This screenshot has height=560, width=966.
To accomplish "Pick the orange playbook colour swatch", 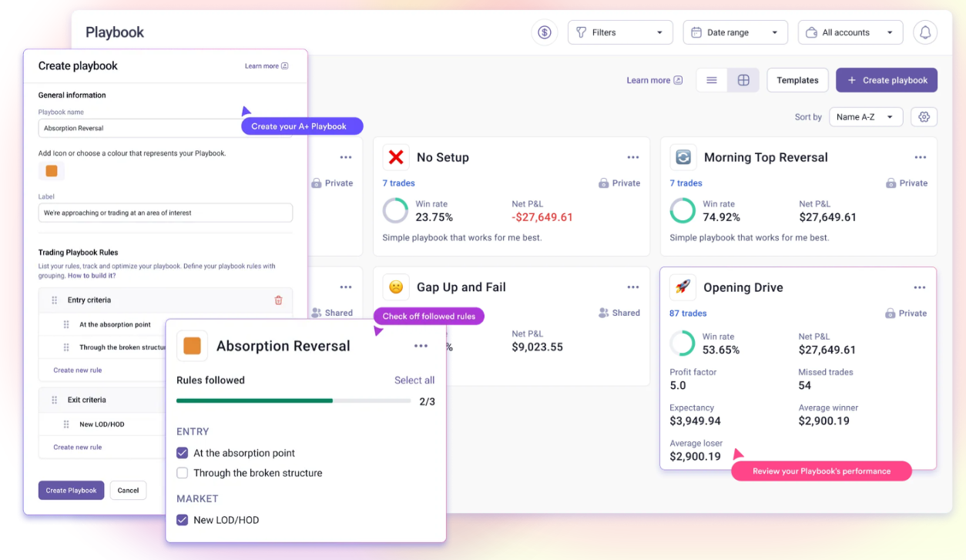I will coord(52,171).
